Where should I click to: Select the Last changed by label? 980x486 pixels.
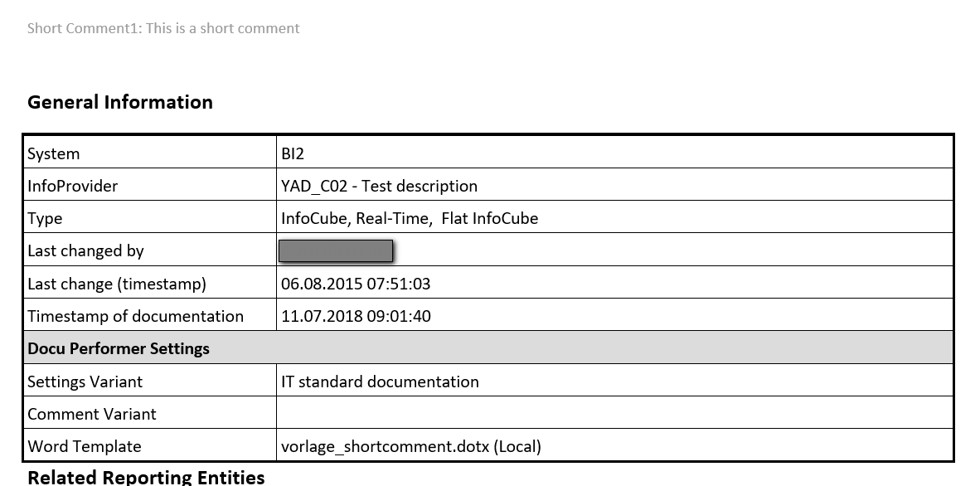[x=85, y=250]
